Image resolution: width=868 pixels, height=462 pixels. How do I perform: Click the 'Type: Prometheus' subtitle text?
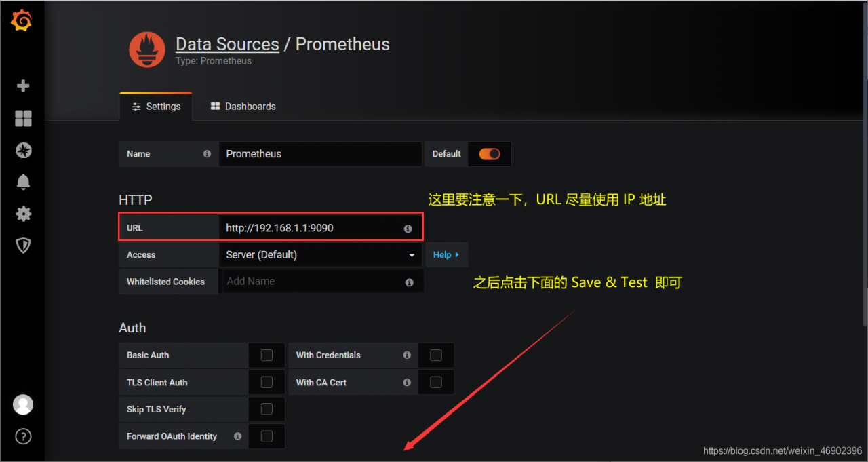pos(214,61)
